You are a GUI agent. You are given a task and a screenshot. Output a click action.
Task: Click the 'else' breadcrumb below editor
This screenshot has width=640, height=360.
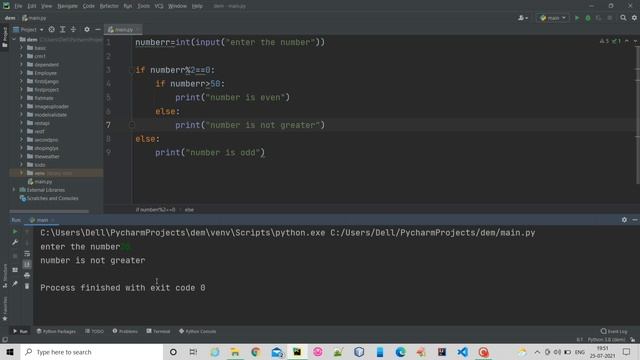point(189,210)
